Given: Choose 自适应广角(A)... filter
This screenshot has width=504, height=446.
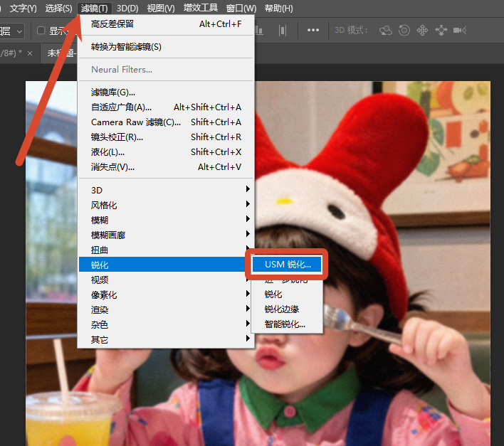Looking at the screenshot, I should [x=166, y=107].
